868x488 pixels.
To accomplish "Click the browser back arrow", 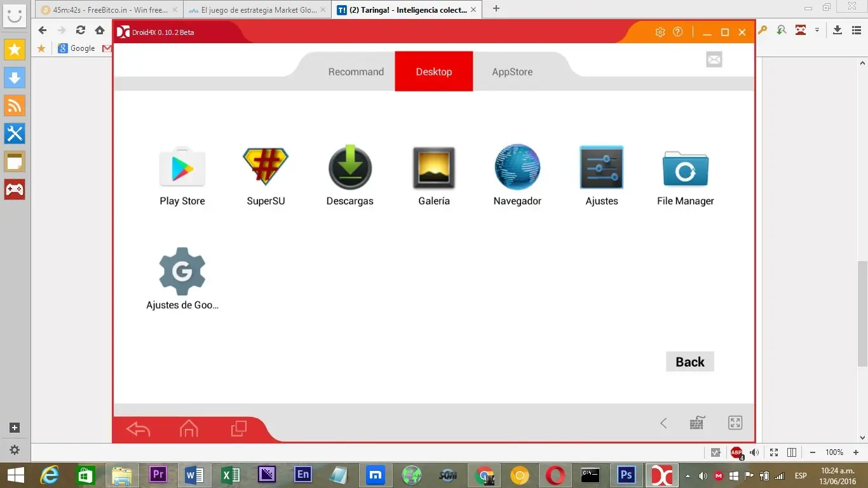I will pyautogui.click(x=43, y=30).
